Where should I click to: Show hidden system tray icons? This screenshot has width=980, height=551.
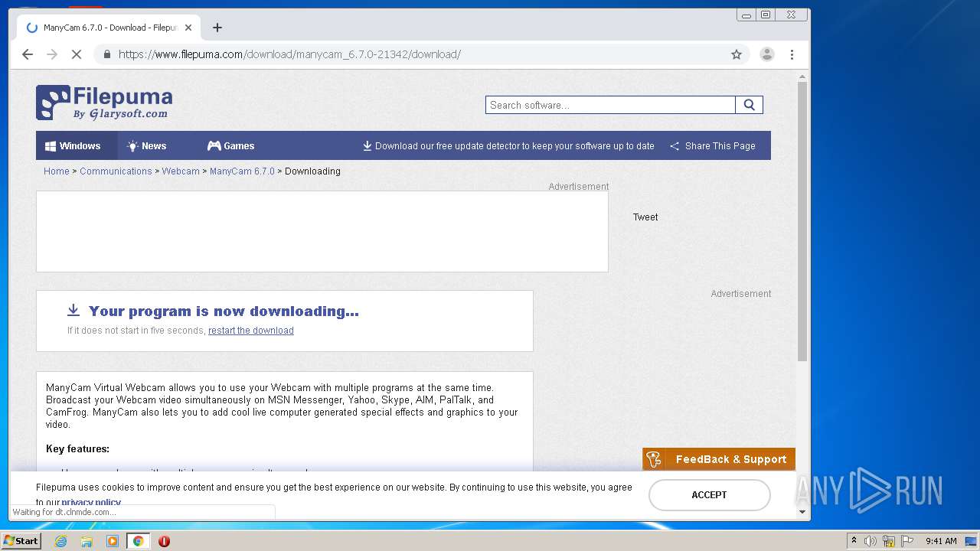[x=854, y=541]
